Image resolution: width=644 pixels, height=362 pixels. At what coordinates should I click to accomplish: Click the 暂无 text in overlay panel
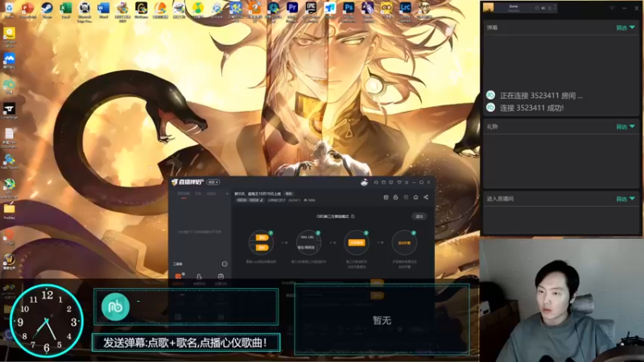coord(382,320)
